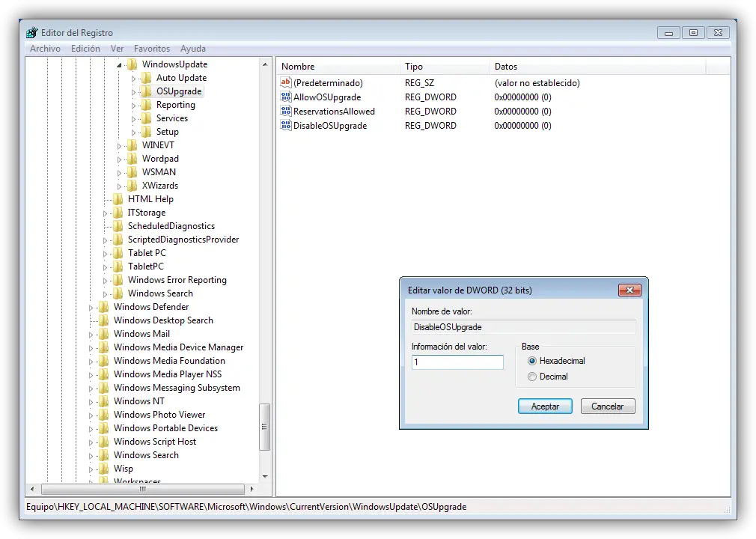Click the WindowsUpdate folder icon
Screen dimensions: 756x539
point(132,64)
